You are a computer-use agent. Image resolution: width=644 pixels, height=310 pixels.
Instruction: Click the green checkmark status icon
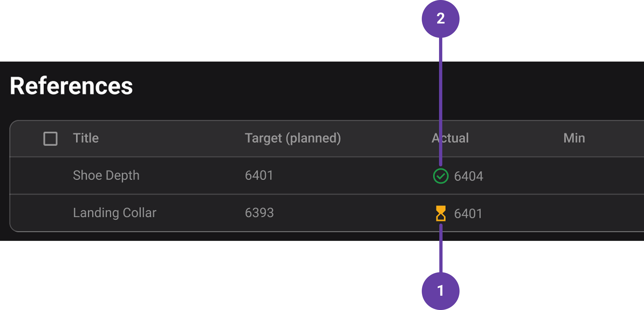tap(441, 176)
